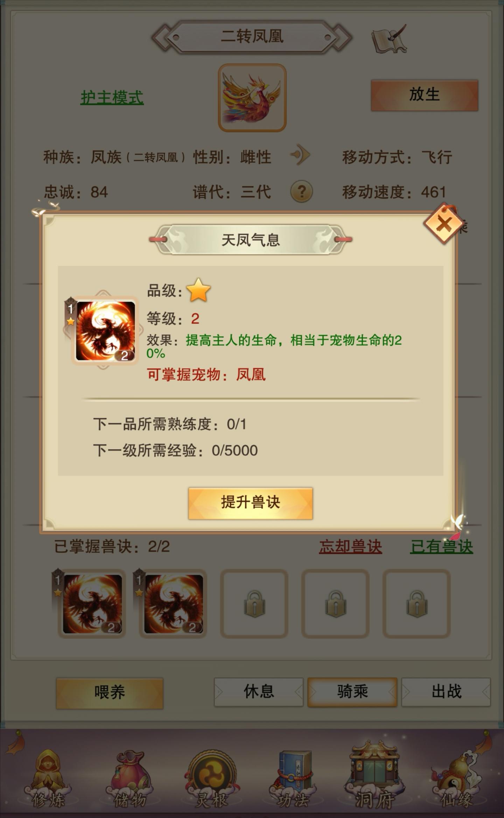The image size is (504, 818).
Task: Switch pet state to 出战
Action: [446, 692]
